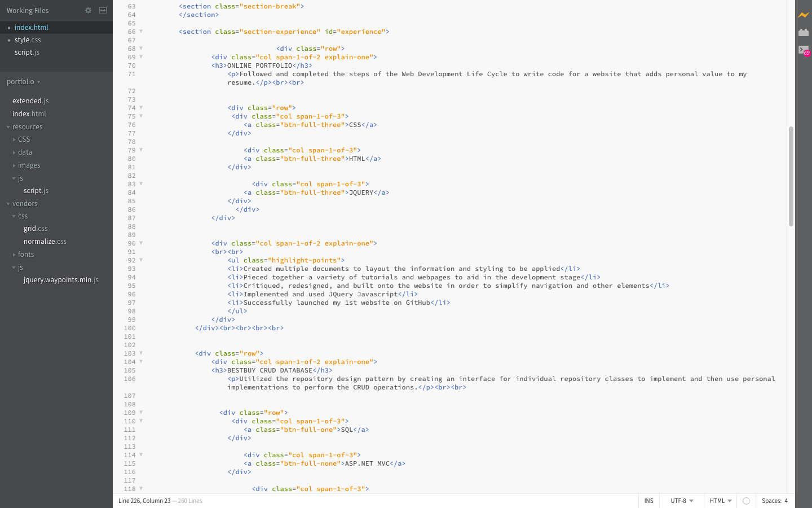Switch to script.js in Working Files
This screenshot has height=508, width=812.
pyautogui.click(x=27, y=52)
